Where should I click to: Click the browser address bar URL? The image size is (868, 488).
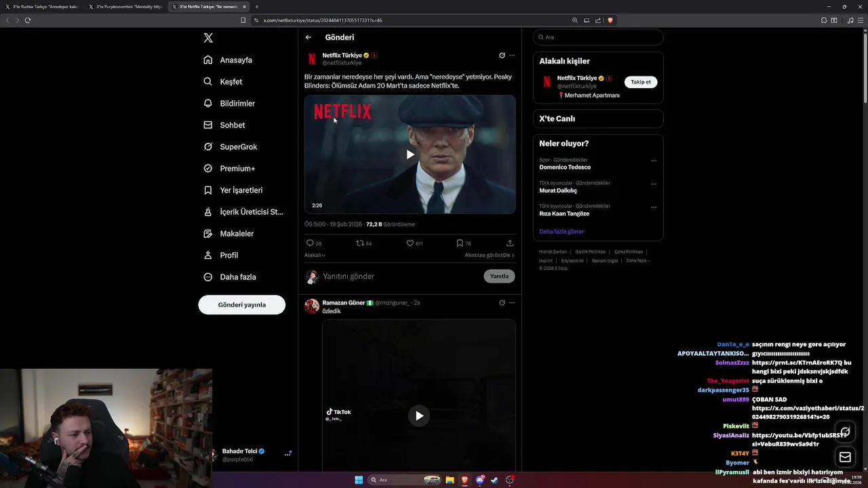[323, 20]
